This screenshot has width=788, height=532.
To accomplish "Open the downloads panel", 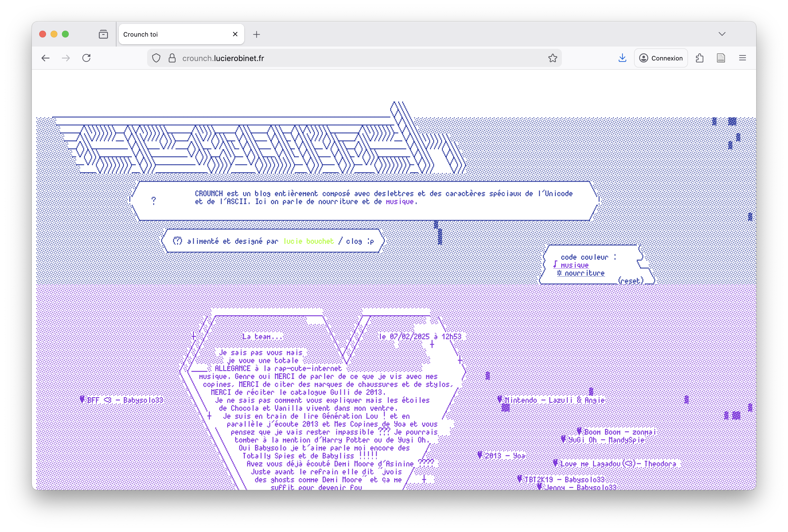I will tap(622, 58).
